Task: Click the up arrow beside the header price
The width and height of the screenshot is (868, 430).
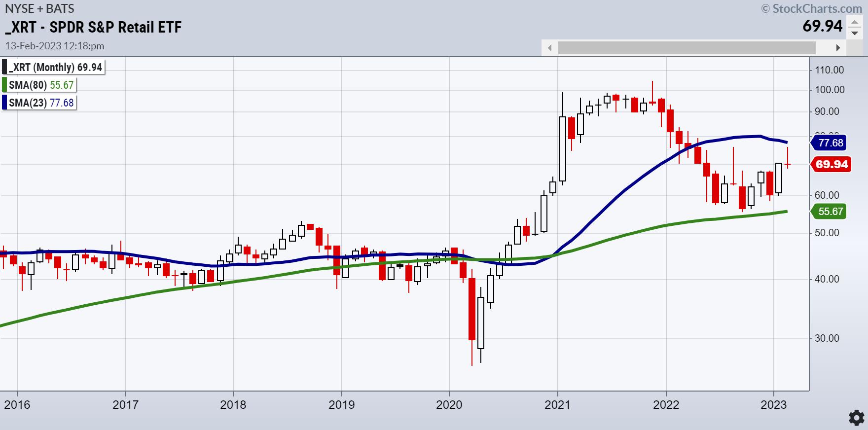Action: (854, 23)
